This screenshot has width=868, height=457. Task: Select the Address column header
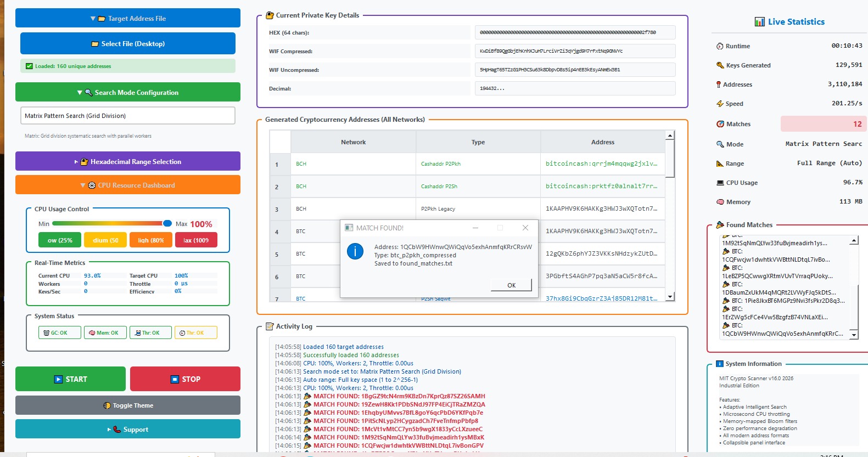point(602,142)
